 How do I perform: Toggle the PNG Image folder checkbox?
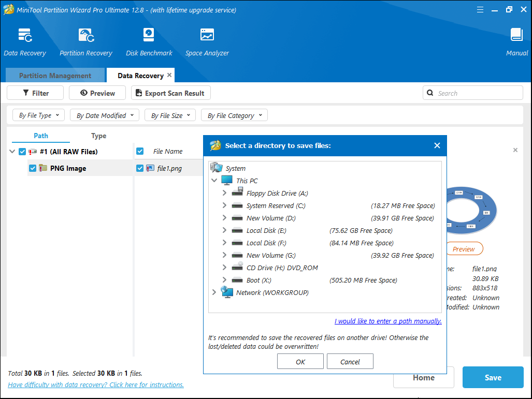pyautogui.click(x=33, y=168)
